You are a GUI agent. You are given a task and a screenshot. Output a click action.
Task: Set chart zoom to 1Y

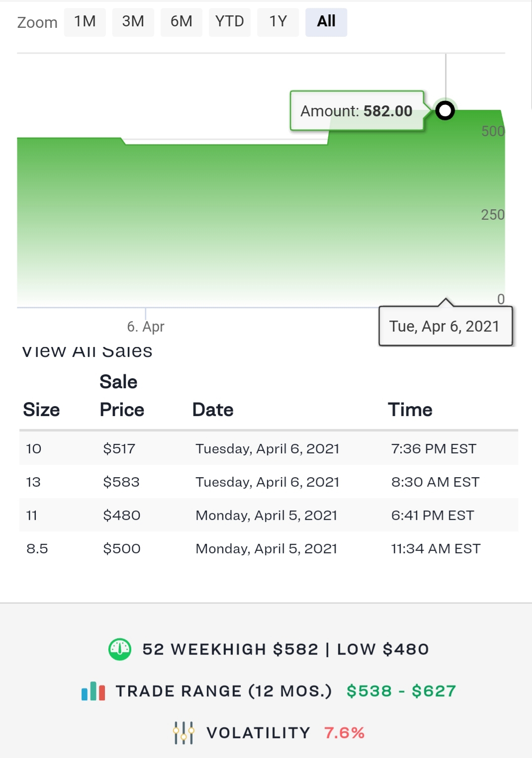point(278,22)
